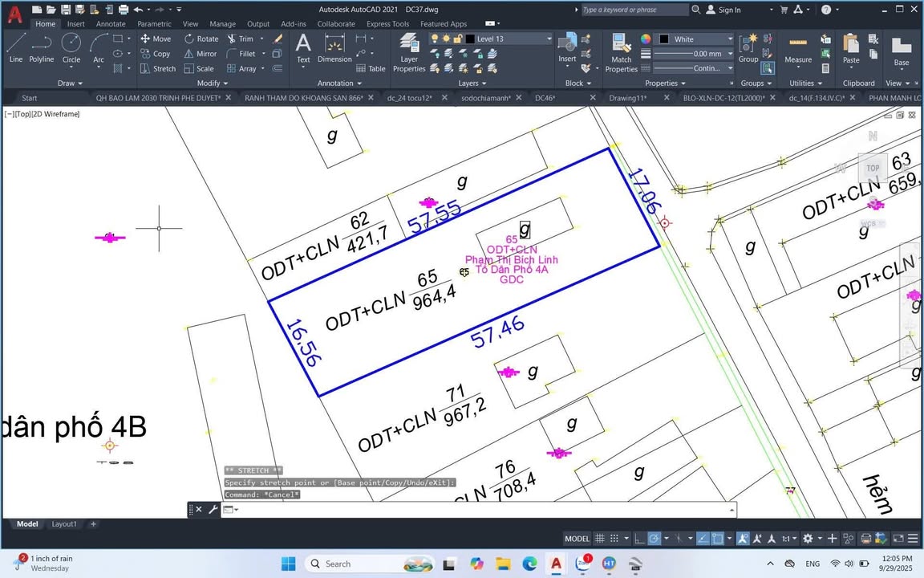Image resolution: width=924 pixels, height=578 pixels.
Task: Click the MODEL button in the status bar
Action: coord(577,538)
